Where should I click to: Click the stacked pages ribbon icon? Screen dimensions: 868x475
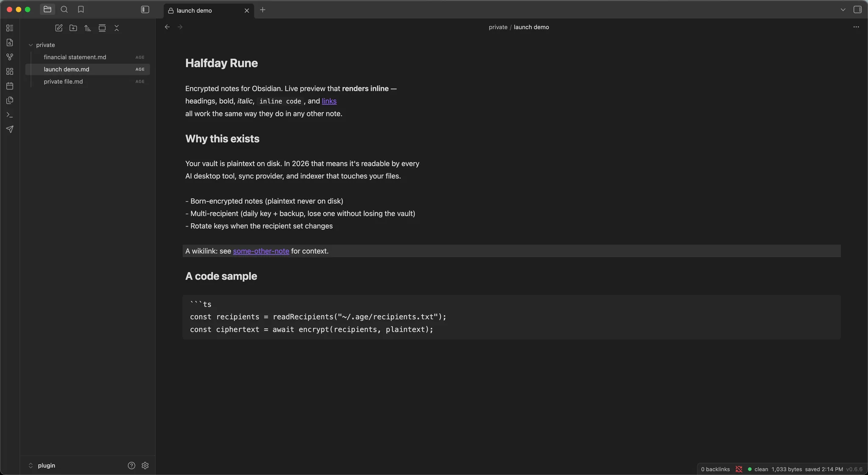click(10, 100)
